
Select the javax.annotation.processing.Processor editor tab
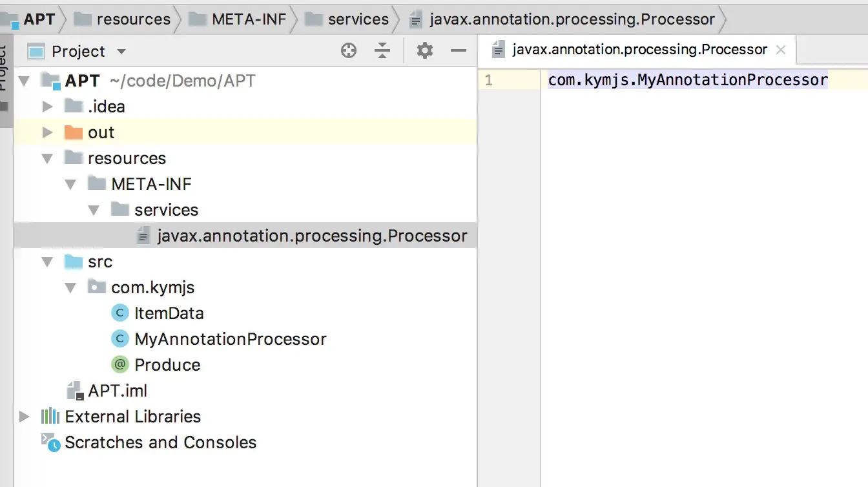[639, 50]
